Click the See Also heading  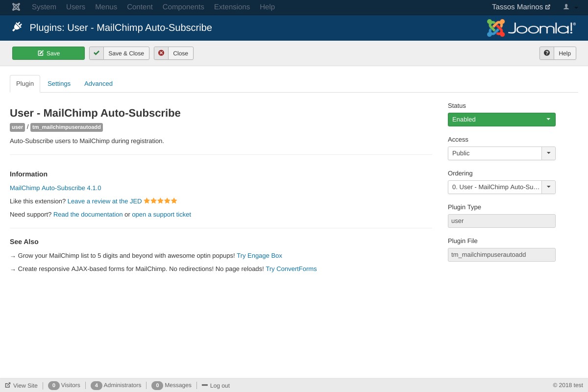(x=24, y=242)
